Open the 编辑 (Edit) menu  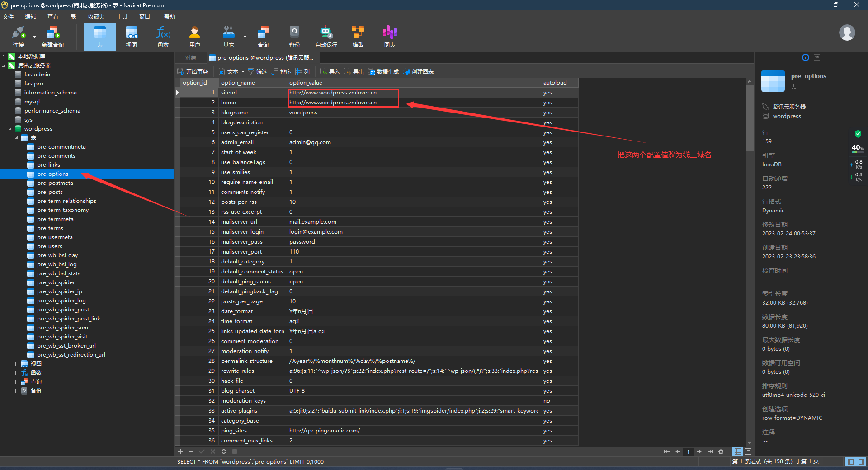[30, 16]
